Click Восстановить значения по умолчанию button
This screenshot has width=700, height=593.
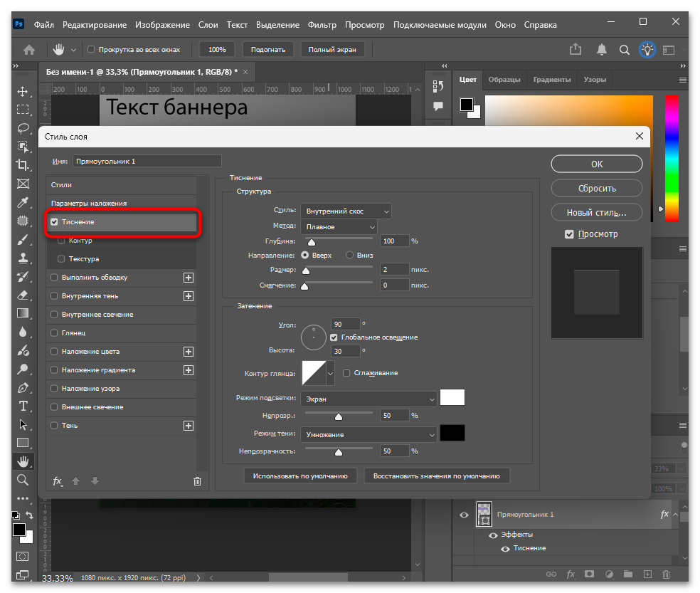tap(437, 476)
